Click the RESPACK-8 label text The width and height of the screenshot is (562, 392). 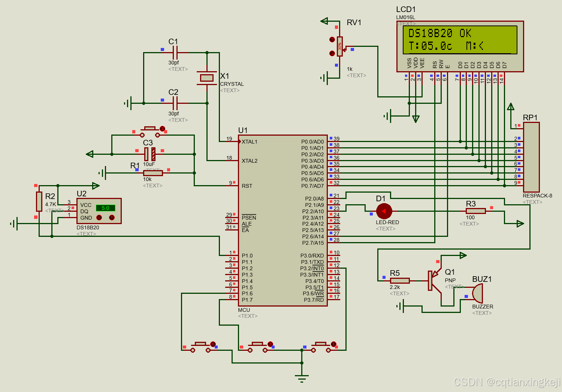(537, 196)
